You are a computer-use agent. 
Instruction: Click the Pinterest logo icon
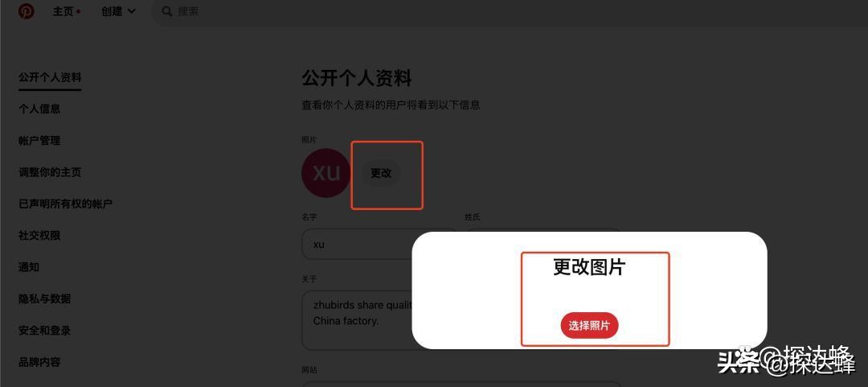tap(26, 11)
